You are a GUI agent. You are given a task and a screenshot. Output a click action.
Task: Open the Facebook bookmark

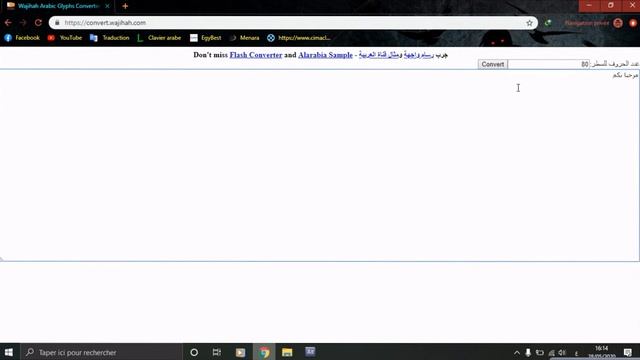click(22, 38)
